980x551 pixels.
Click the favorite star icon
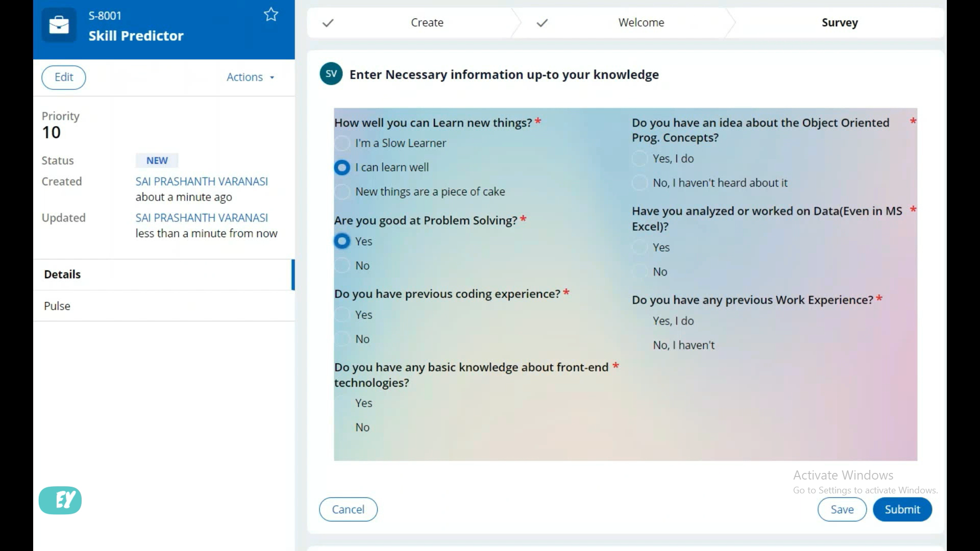click(271, 14)
